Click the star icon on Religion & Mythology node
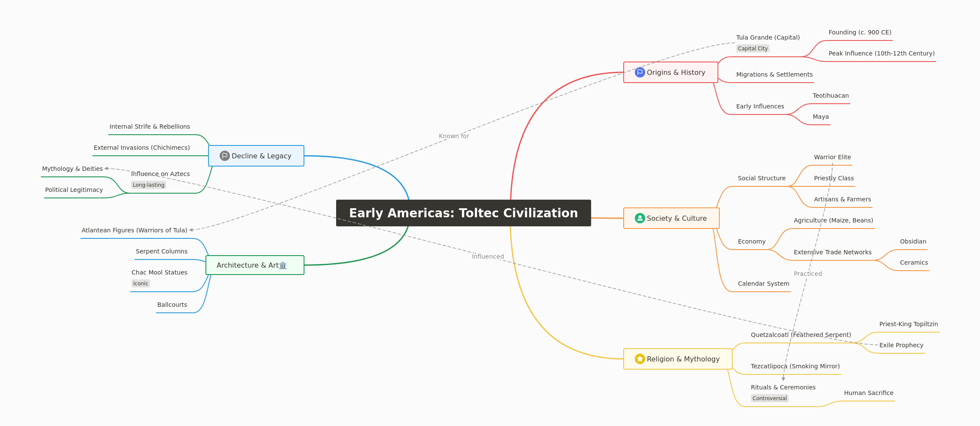Image resolution: width=980 pixels, height=426 pixels. tap(640, 358)
